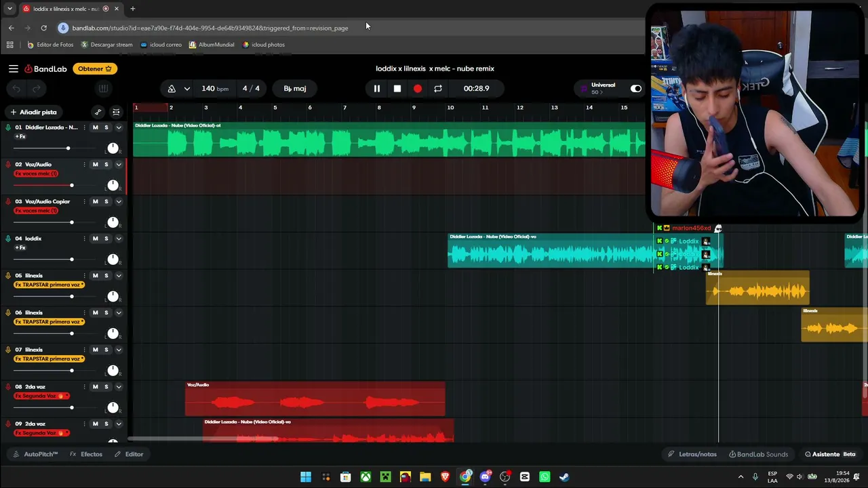Open the Asistente Beta panel

(x=830, y=454)
